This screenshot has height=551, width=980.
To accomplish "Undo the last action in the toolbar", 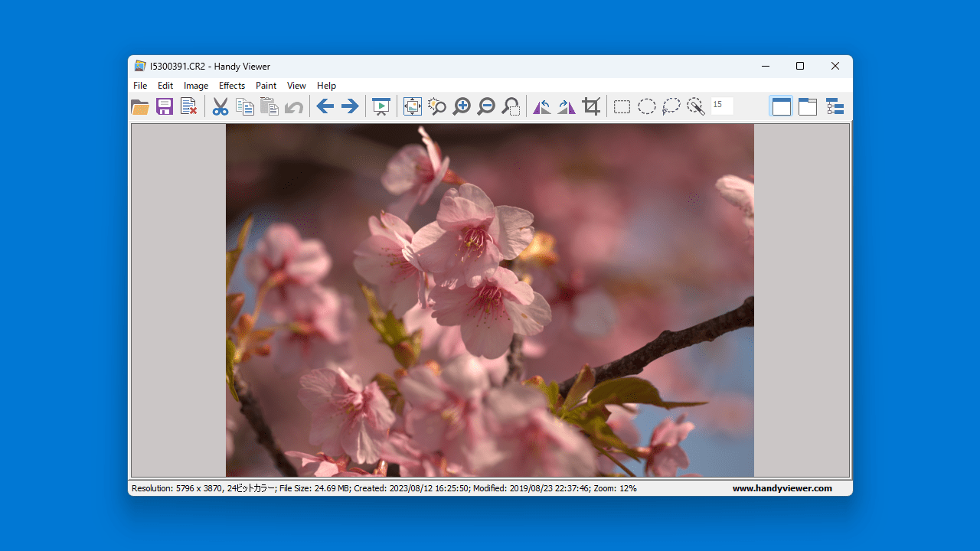I will [x=293, y=106].
